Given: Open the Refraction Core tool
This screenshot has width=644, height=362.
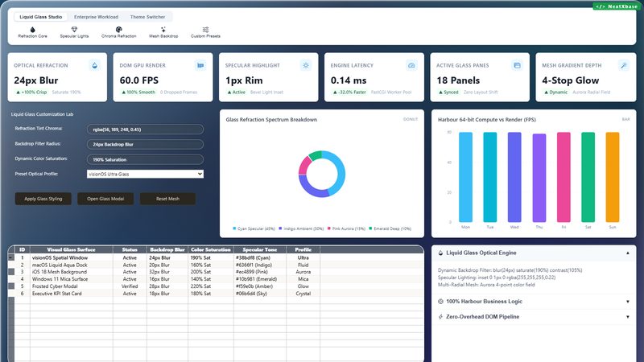Looking at the screenshot, I should (32, 32).
